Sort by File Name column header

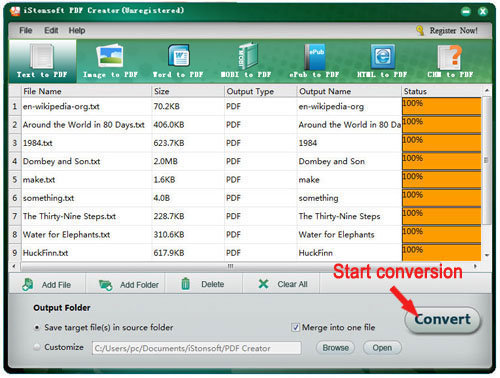86,91
